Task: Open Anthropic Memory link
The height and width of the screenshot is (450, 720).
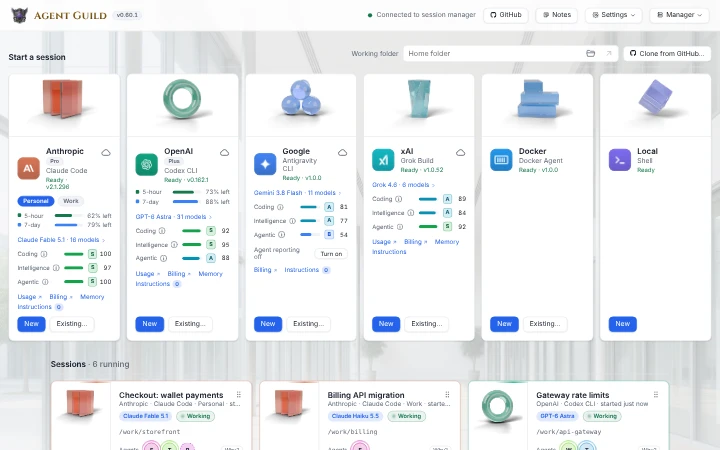Action: [92, 297]
